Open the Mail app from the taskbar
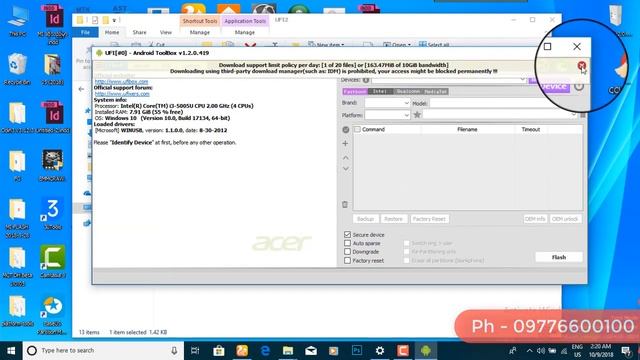 coord(311,351)
